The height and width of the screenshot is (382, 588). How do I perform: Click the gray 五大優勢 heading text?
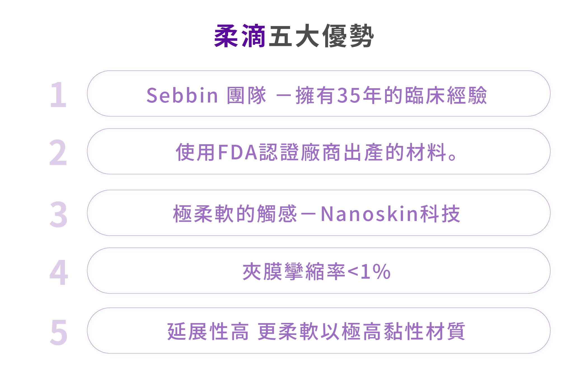point(321,36)
